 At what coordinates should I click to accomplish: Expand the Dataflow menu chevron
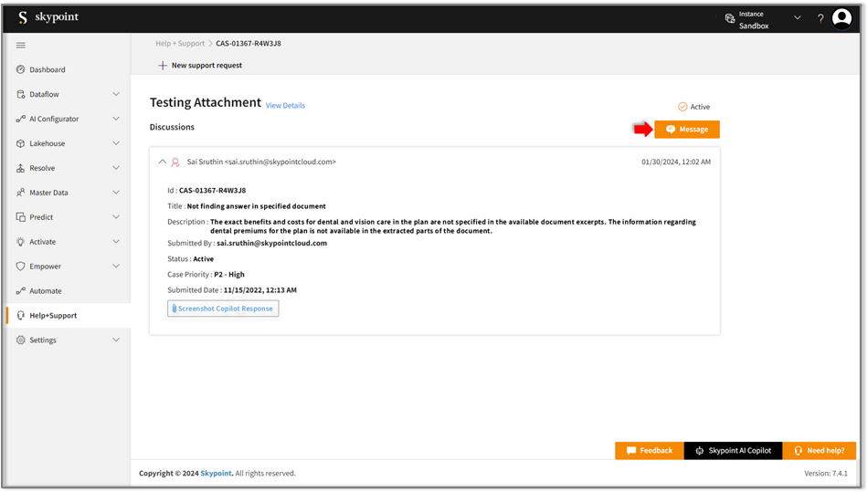tap(116, 94)
